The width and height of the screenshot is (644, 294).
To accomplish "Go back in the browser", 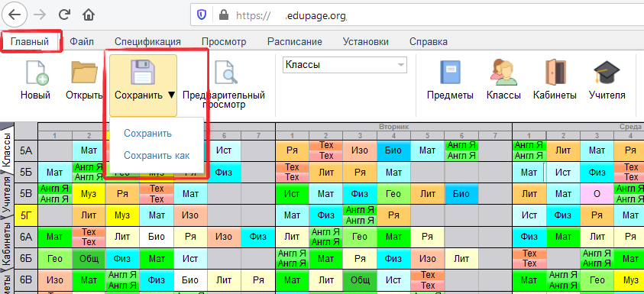I will 15,15.
